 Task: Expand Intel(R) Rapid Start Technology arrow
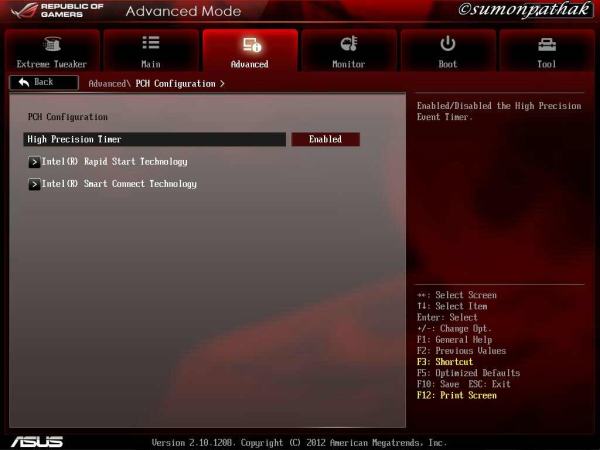coord(34,162)
